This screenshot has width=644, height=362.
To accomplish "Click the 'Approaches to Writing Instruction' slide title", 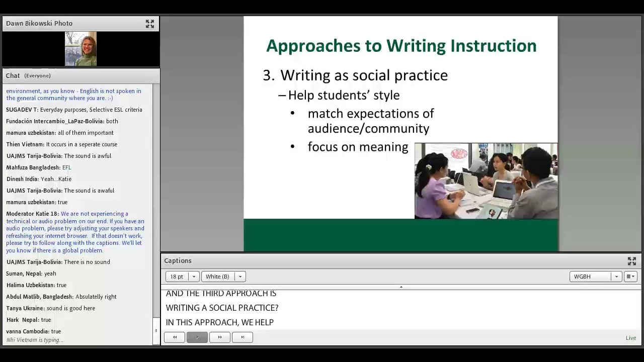I will pyautogui.click(x=401, y=46).
